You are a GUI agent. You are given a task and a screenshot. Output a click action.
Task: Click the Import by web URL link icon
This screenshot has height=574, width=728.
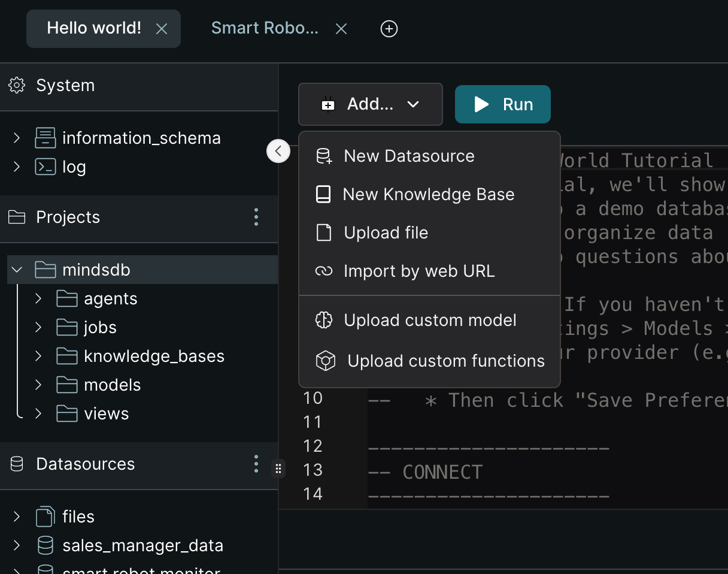point(323,271)
